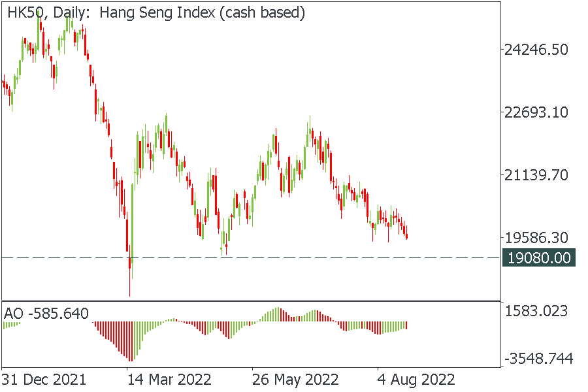This screenshot has width=588, height=392.
Task: Click the highest green AO histogram bar
Action: point(278,314)
